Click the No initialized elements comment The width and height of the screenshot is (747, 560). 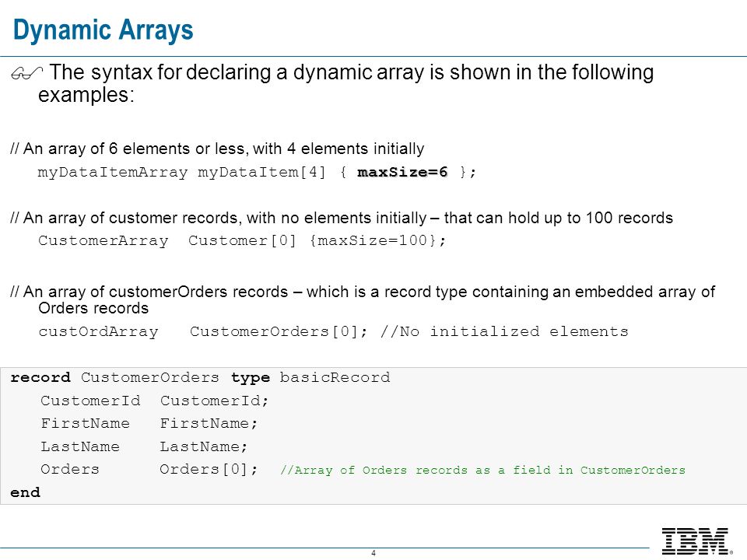pyautogui.click(x=504, y=331)
